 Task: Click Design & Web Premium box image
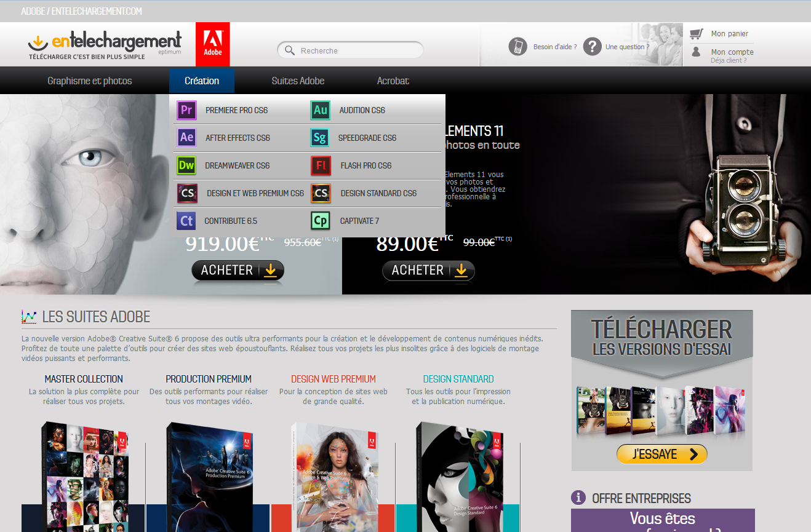(x=335, y=476)
